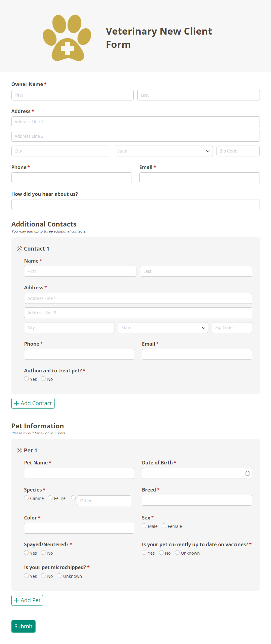Focus the owner First name field
Viewport: 271px width, 644px height.
coord(72,95)
